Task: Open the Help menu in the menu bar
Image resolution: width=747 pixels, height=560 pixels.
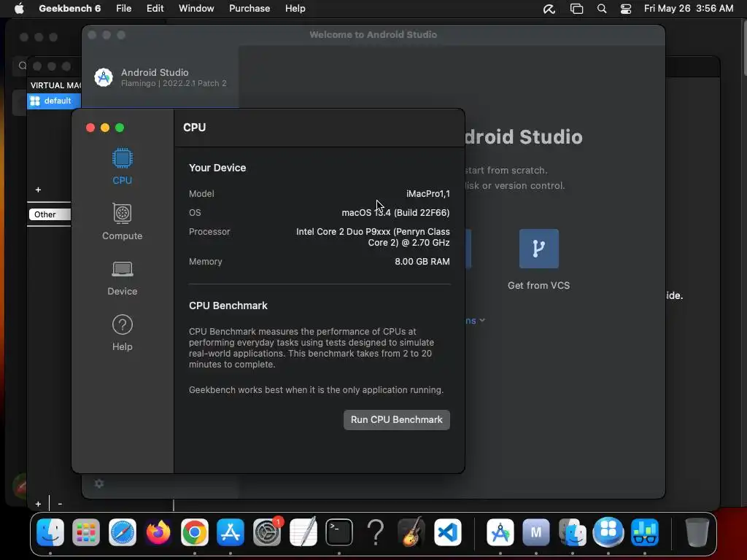Action: [x=295, y=9]
